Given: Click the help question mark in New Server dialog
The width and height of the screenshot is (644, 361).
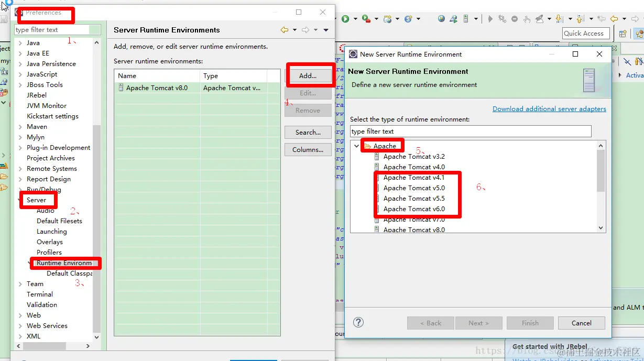Looking at the screenshot, I should (x=358, y=322).
